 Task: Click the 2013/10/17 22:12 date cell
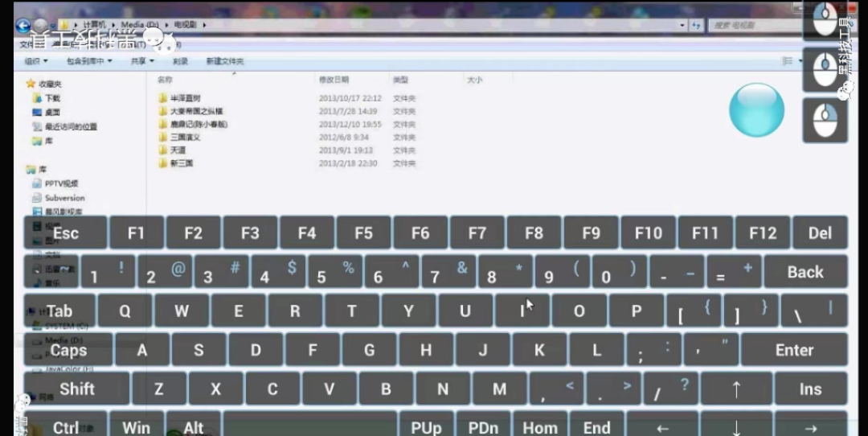coord(350,98)
